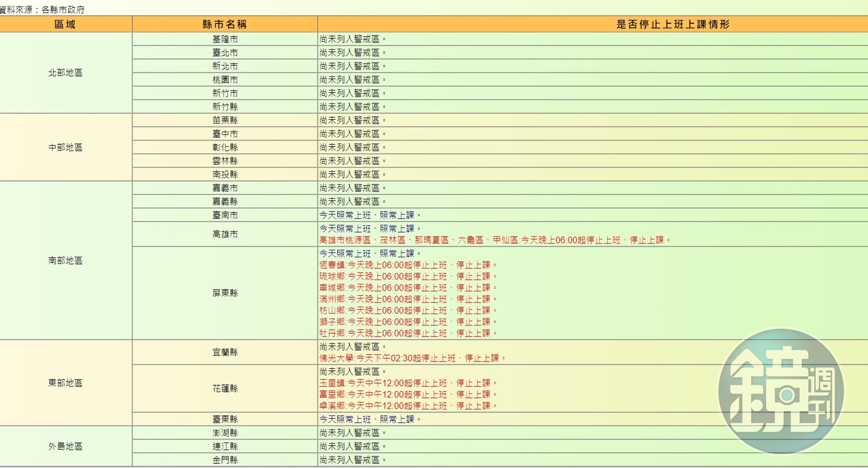
Task: Click the 雲林縣 county name cell
Action: 225,161
